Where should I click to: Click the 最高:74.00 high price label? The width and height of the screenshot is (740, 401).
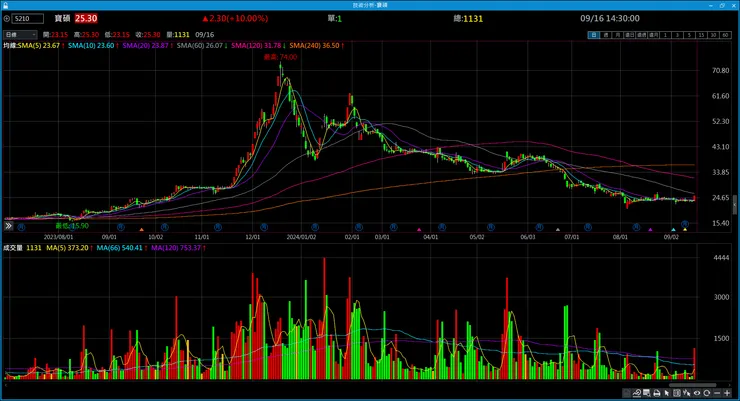tap(280, 57)
